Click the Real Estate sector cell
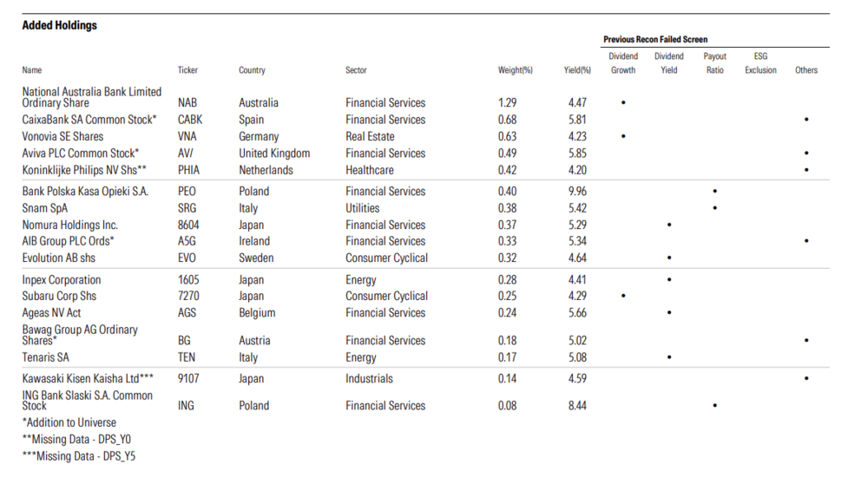The width and height of the screenshot is (868, 477). 370,136
